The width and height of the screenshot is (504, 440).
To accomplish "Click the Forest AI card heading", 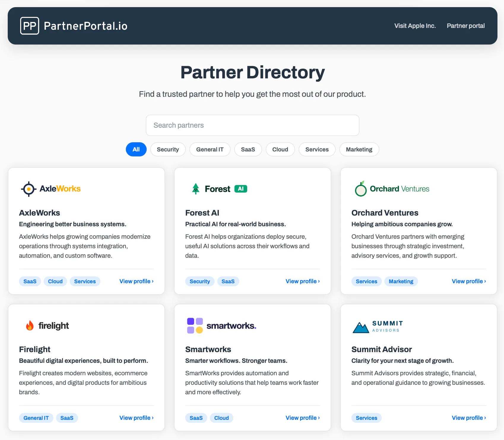I will click(x=202, y=213).
